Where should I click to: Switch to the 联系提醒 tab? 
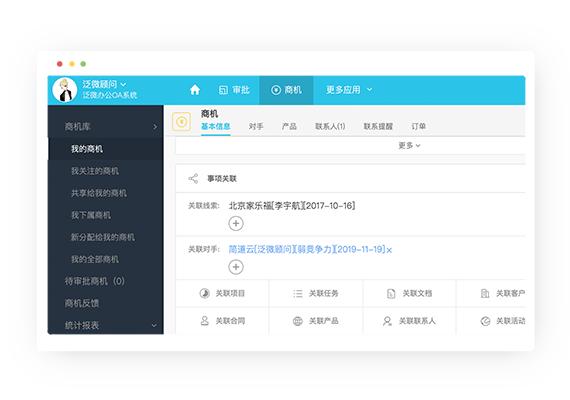coord(378,127)
